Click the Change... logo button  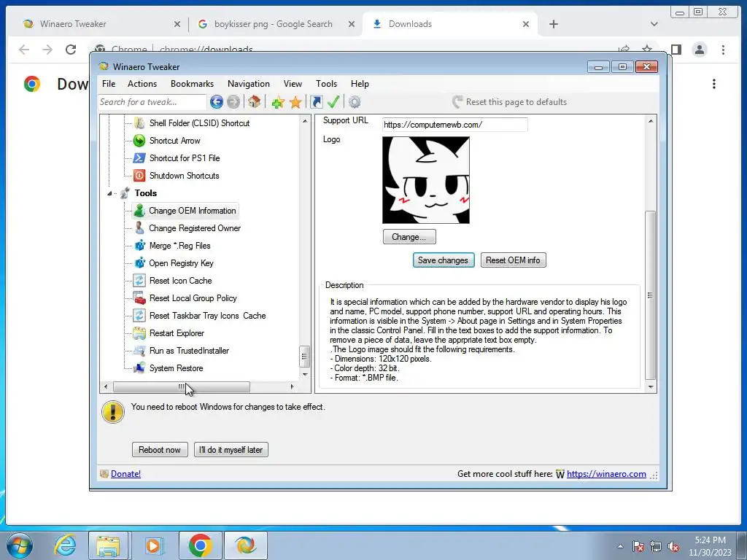(409, 237)
